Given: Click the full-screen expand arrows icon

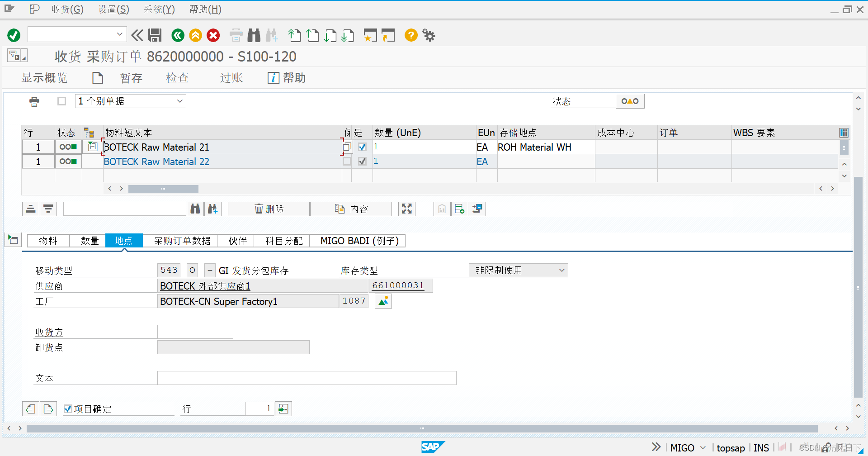Looking at the screenshot, I should tap(407, 209).
